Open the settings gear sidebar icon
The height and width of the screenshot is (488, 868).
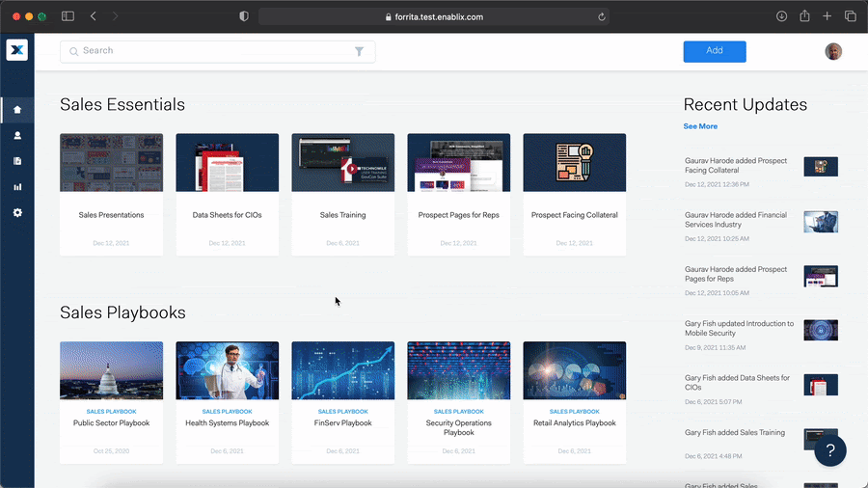[17, 212]
